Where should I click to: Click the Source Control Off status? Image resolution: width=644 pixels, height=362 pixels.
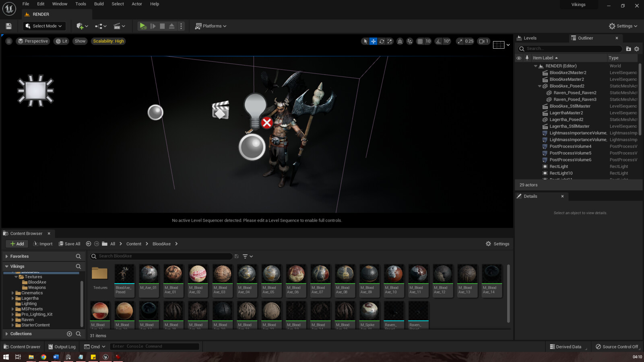[617, 347]
